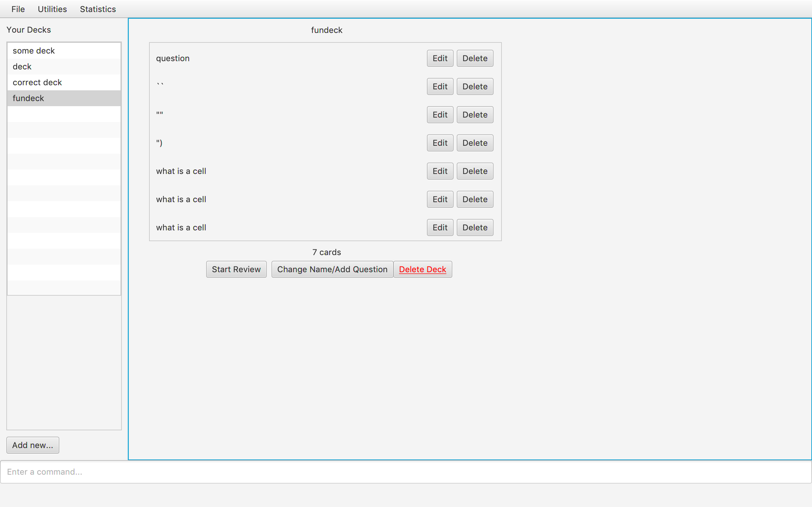Viewport: 812px width, 507px height.
Task: Click the Add new... button
Action: point(33,445)
